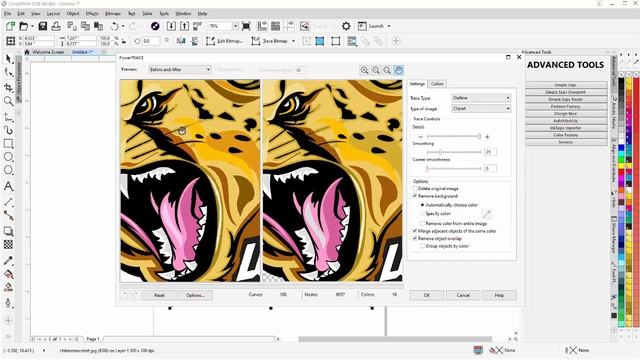Open the Preview Before and After dropdown
The width and height of the screenshot is (640, 360).
click(x=180, y=70)
